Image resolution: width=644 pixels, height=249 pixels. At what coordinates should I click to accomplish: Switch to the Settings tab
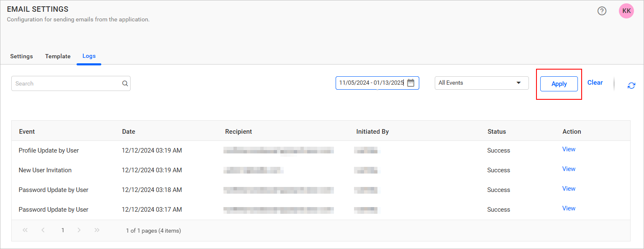tap(21, 56)
